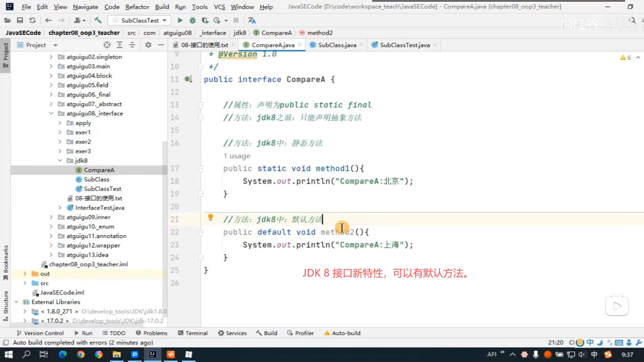Click Select Opened File target icon
The width and height of the screenshot is (644, 362).
point(107,45)
